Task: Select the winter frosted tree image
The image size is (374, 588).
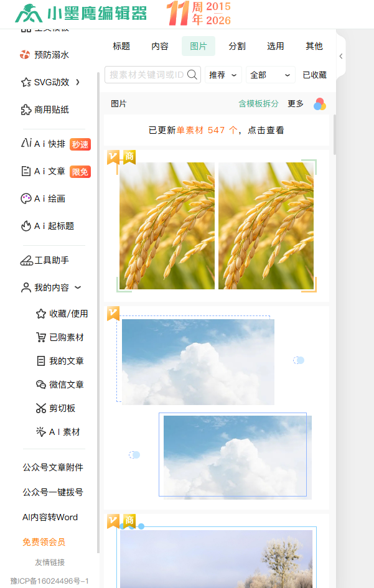Action: click(x=216, y=559)
